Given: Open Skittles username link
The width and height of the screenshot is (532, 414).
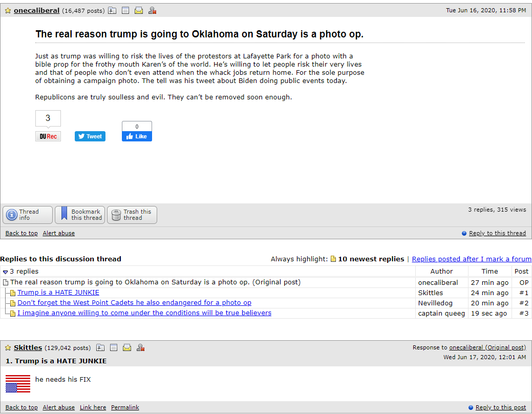Looking at the screenshot, I should pos(28,348).
